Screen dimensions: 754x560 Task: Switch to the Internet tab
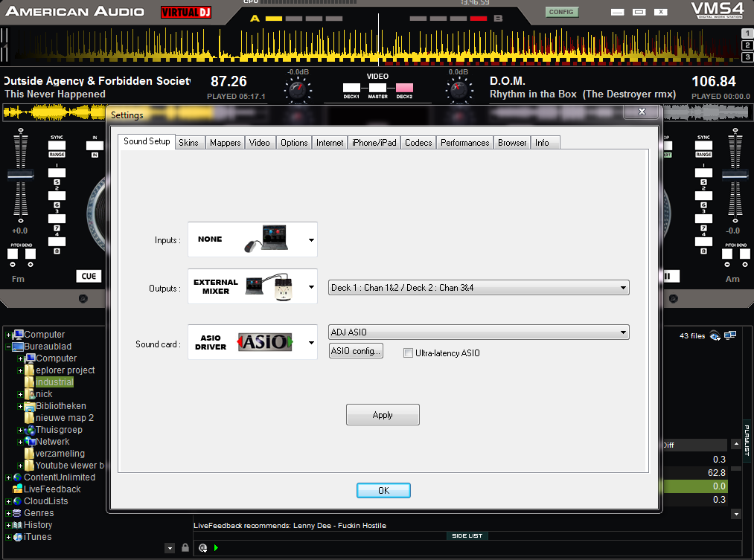click(330, 143)
